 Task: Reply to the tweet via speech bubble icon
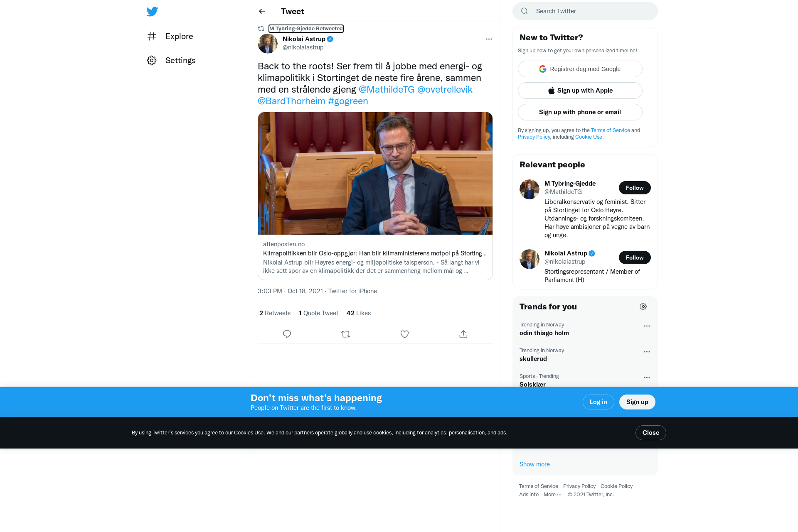(x=287, y=334)
